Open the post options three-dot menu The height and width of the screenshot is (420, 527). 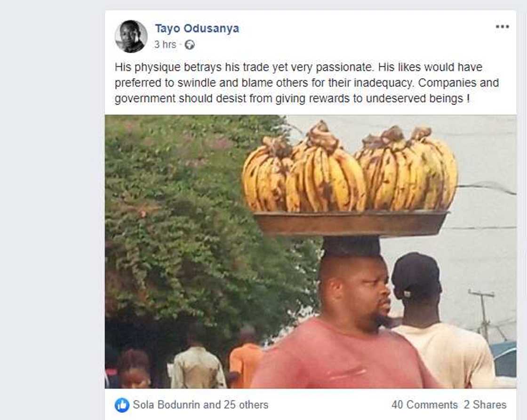[502, 27]
